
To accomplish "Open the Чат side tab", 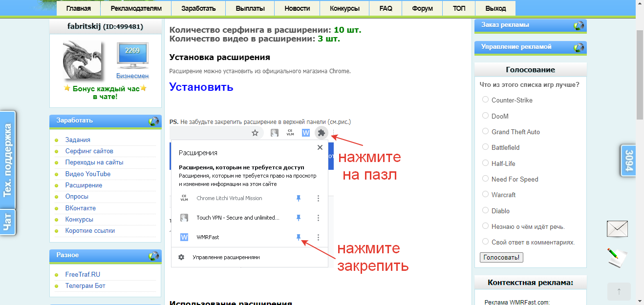I will (x=7, y=222).
